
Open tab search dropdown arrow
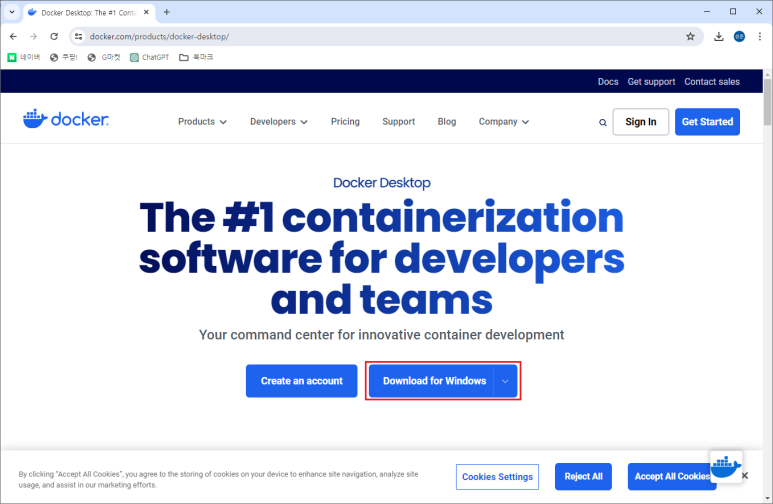tap(12, 12)
